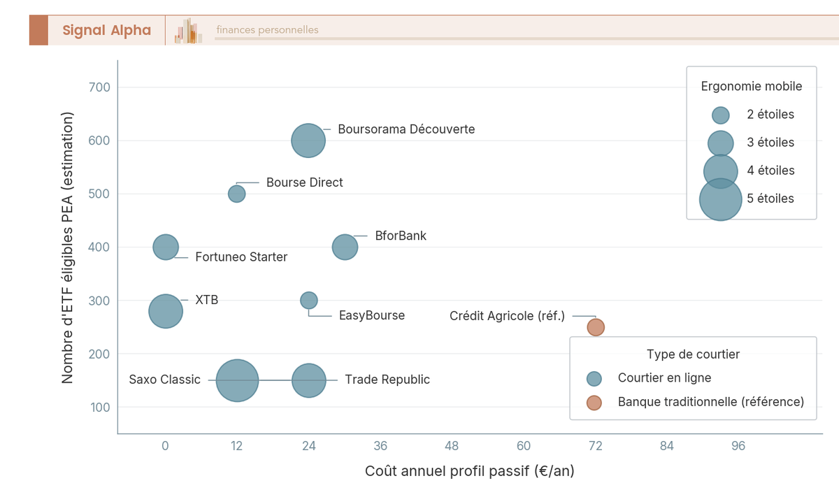The image size is (839, 504).
Task: Select the Bourse Direct bubble
Action: click(x=237, y=194)
